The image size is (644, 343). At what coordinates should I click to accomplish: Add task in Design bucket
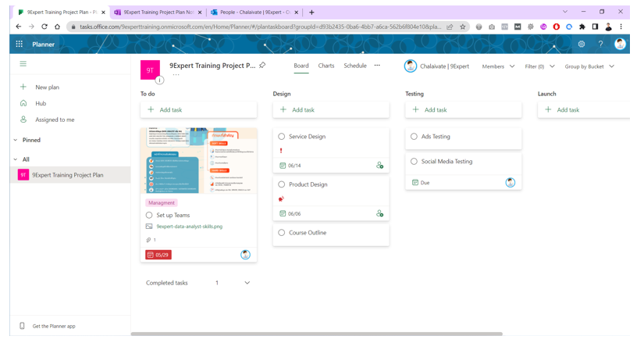pyautogui.click(x=331, y=110)
